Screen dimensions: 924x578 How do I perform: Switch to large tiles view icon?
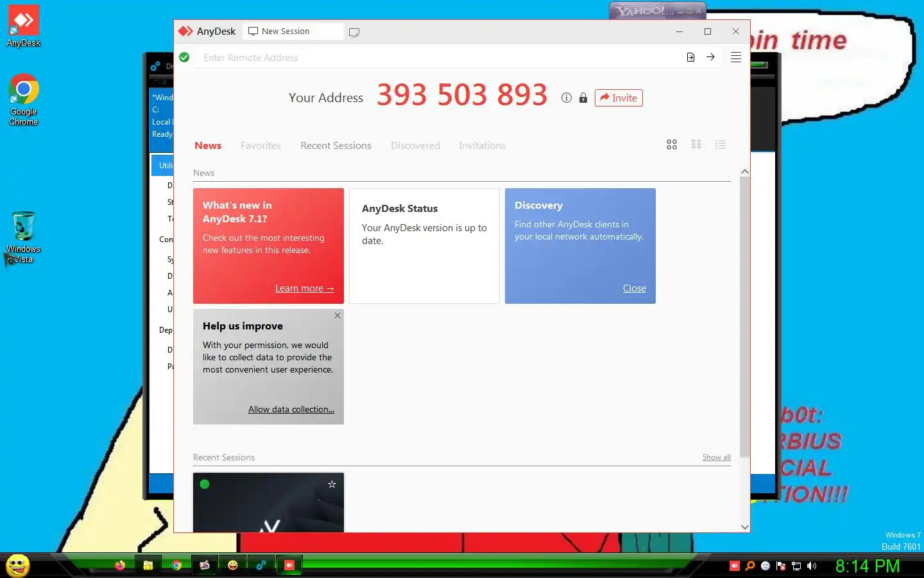[672, 145]
